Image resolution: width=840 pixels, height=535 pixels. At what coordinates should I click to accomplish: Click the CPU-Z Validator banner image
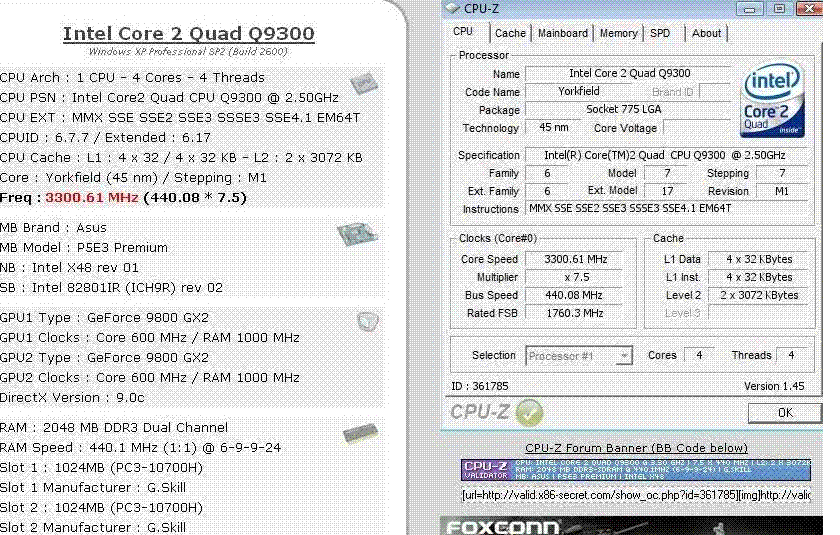click(636, 470)
